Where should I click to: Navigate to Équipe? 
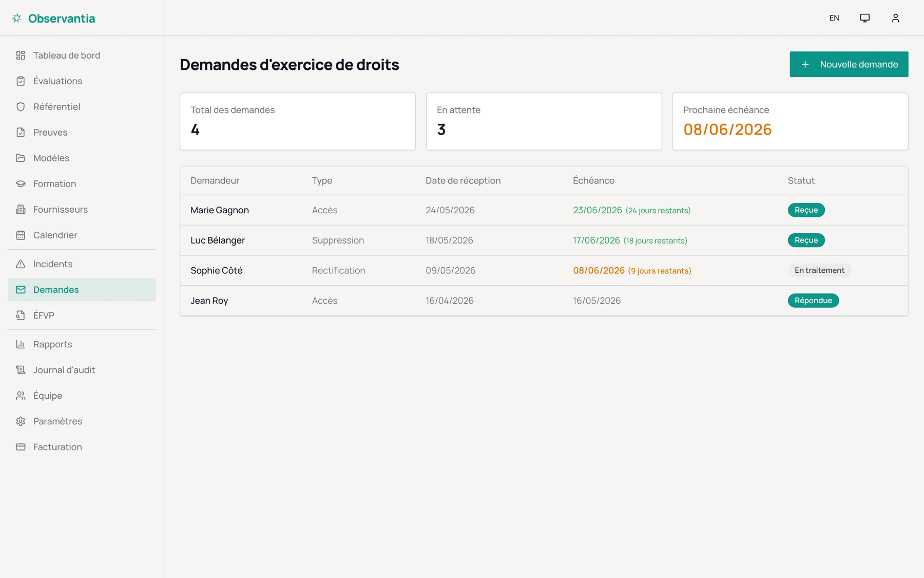[x=82, y=396]
